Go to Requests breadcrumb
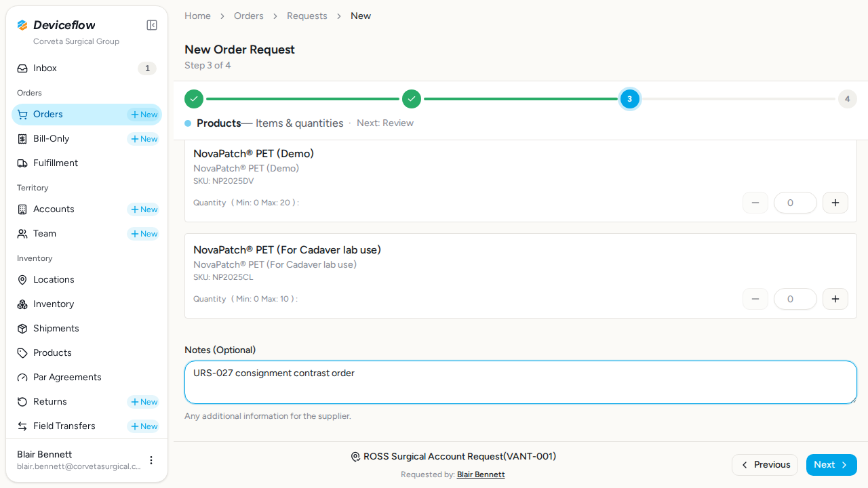This screenshot has height=488, width=868. (x=307, y=16)
